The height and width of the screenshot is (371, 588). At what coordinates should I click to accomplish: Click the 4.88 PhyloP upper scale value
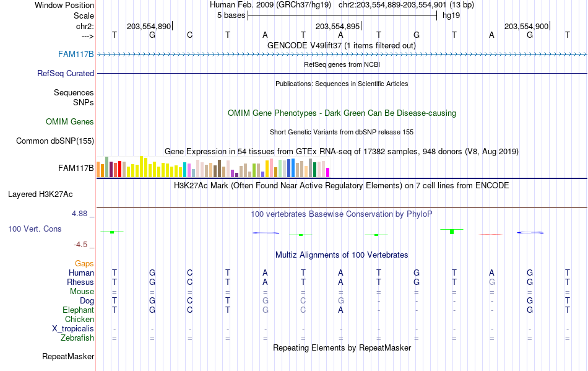(79, 214)
